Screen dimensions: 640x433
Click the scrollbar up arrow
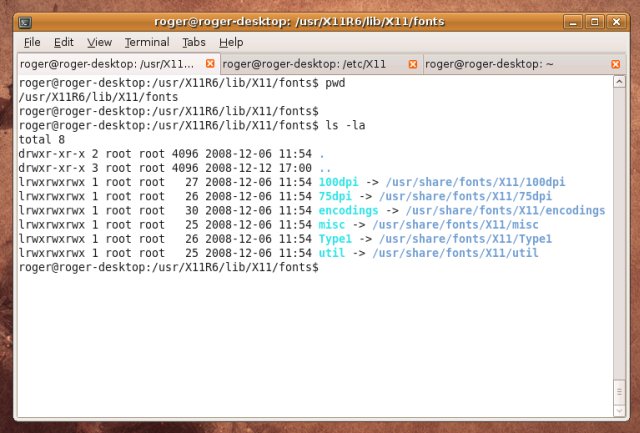pos(619,82)
